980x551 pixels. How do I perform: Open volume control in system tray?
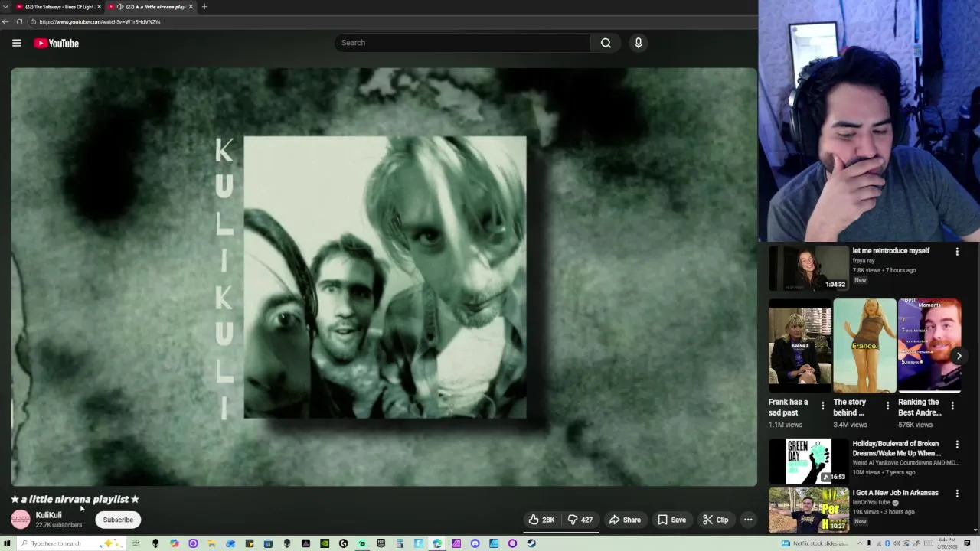(x=897, y=543)
